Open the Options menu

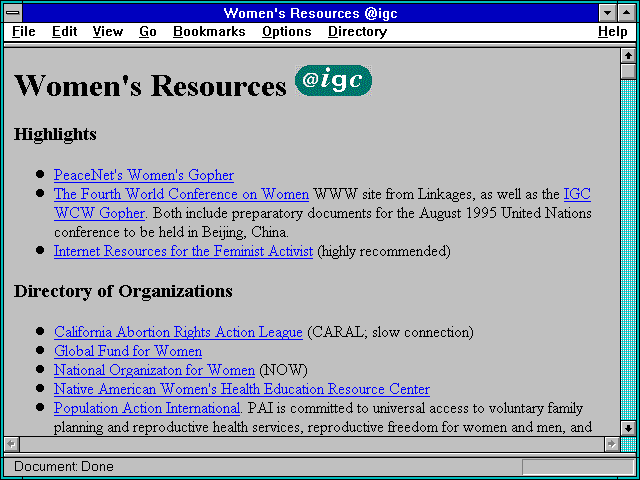click(287, 32)
